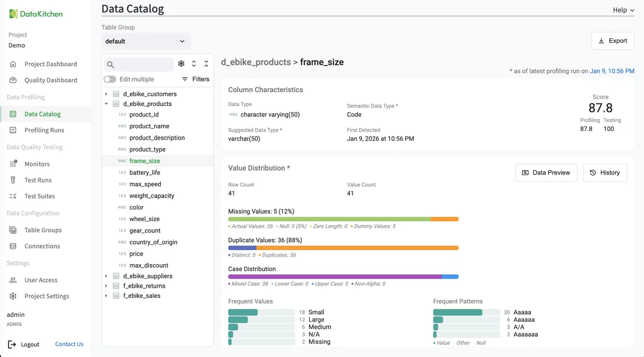Expand the f_ebike_sales table node
The height and width of the screenshot is (357, 644).
[x=106, y=296]
